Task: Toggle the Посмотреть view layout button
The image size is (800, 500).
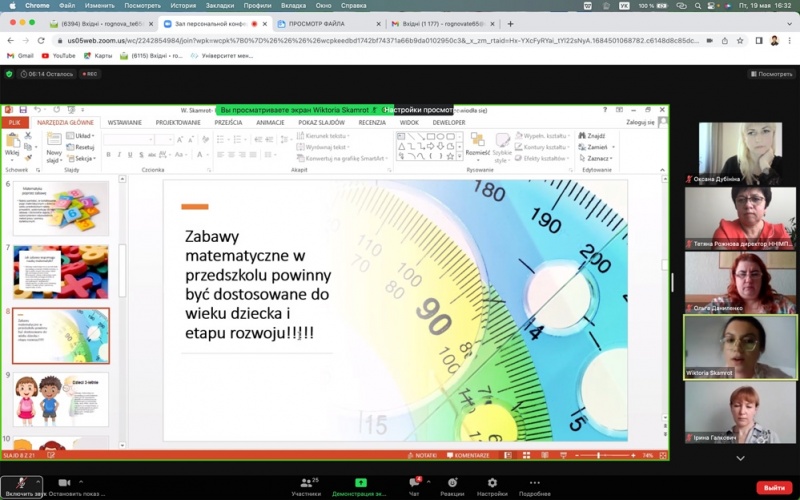Action: [770, 74]
